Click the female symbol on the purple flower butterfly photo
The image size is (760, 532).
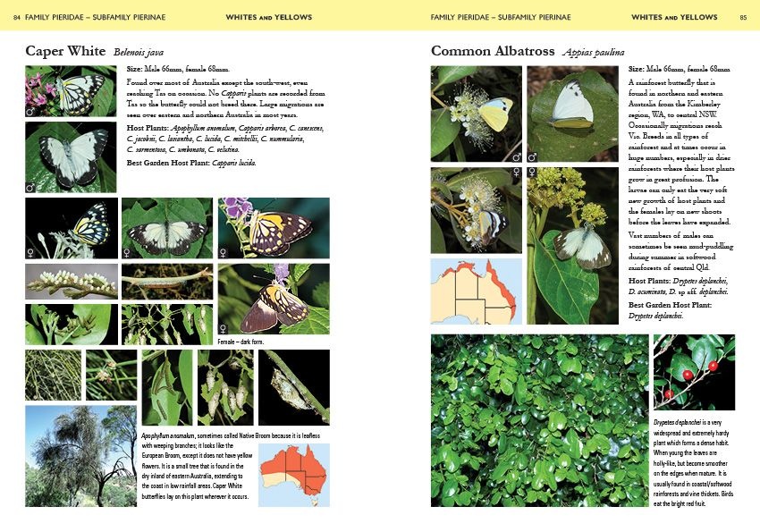[x=224, y=252]
